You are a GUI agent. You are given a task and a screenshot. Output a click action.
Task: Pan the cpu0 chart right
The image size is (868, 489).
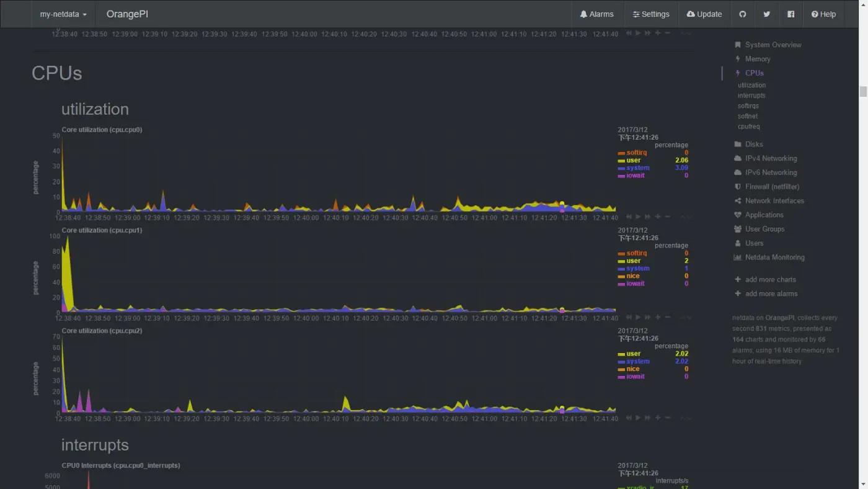click(x=647, y=217)
